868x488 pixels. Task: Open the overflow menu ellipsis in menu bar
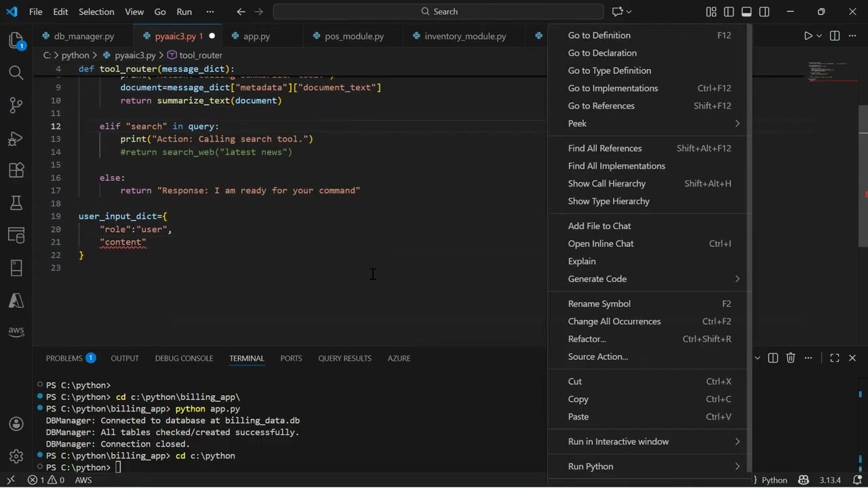click(x=210, y=12)
